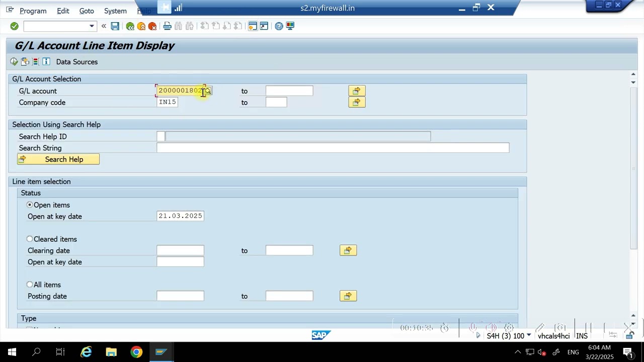Screen dimensions: 644x362
Task: Open multiple selection for Company code
Action: (357, 103)
